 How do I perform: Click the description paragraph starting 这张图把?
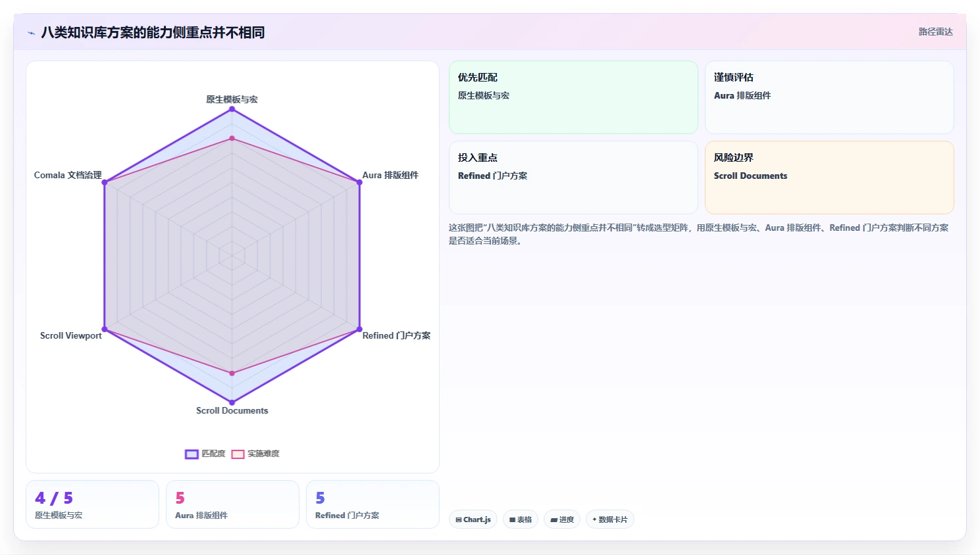(698, 234)
